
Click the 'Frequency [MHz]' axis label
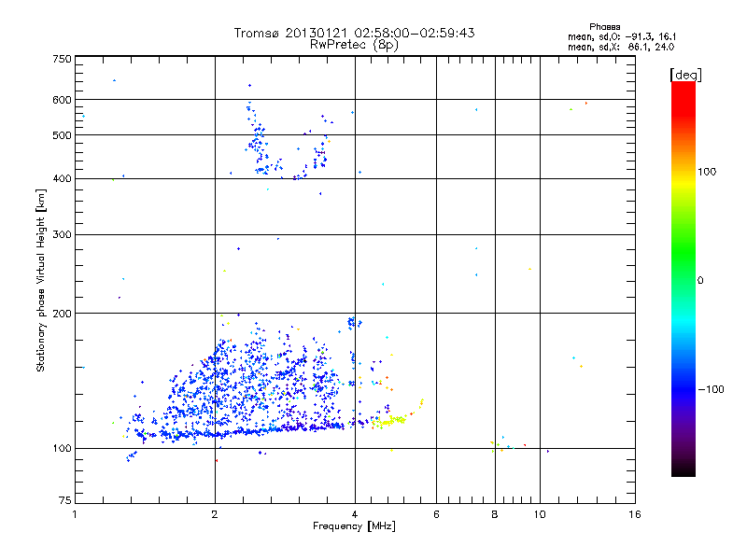(x=354, y=526)
